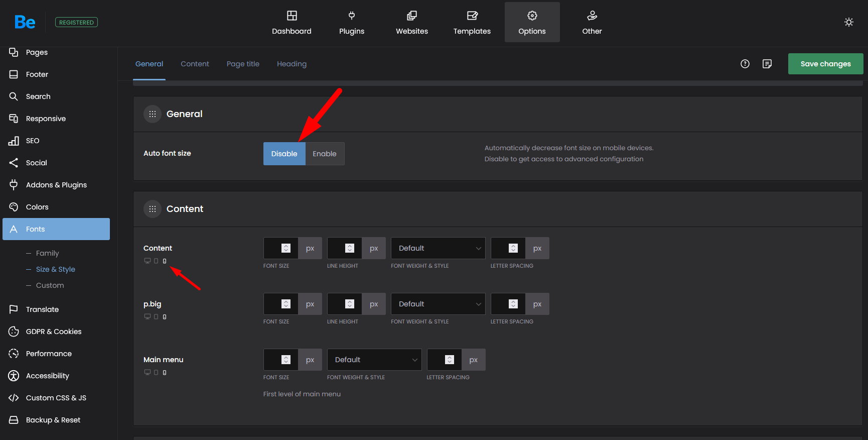Open Colors settings in sidebar
The width and height of the screenshot is (868, 440).
[56, 207]
